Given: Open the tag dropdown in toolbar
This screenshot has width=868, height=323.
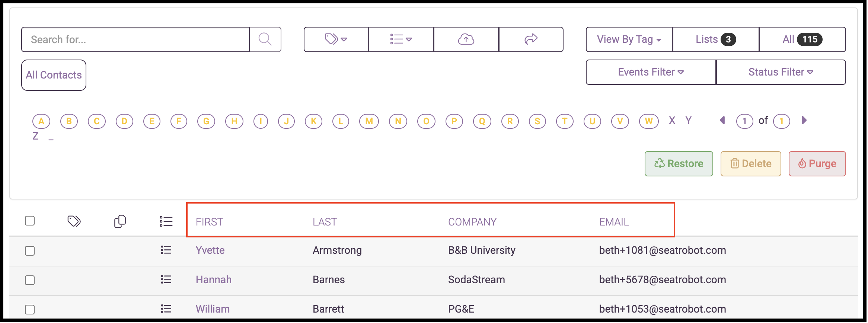Looking at the screenshot, I should click(336, 39).
